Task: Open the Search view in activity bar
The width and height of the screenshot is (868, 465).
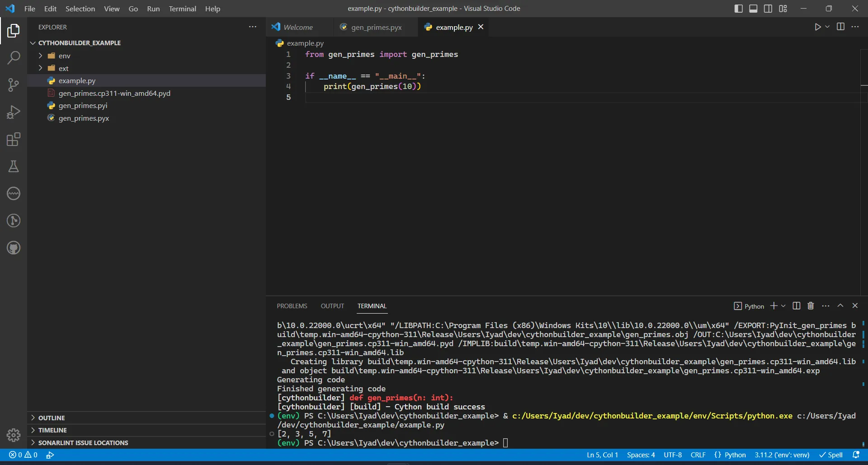Action: 14,58
